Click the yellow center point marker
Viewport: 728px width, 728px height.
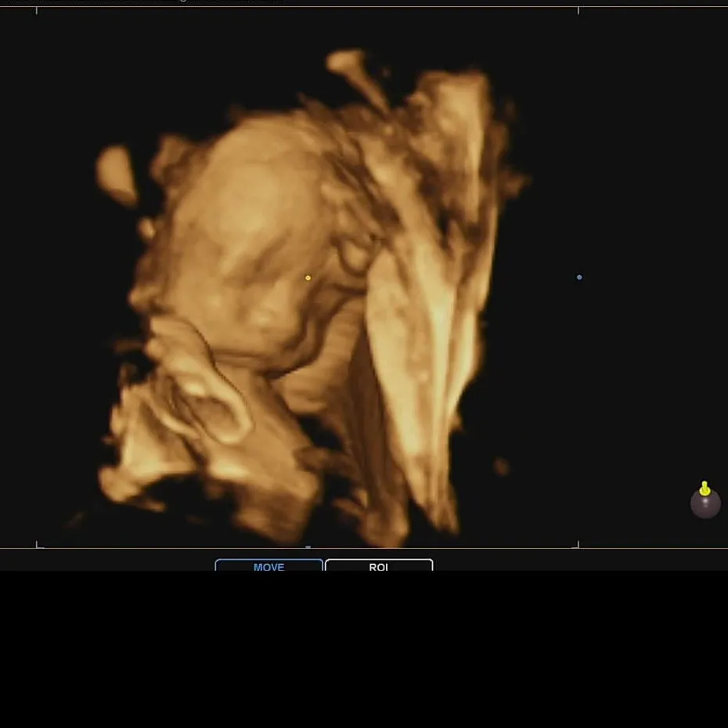pos(308,278)
